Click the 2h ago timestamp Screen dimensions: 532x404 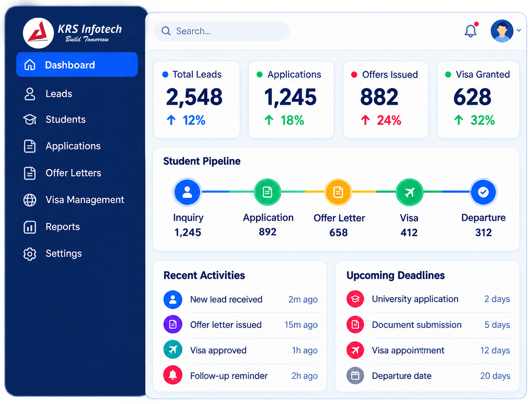[x=305, y=376]
